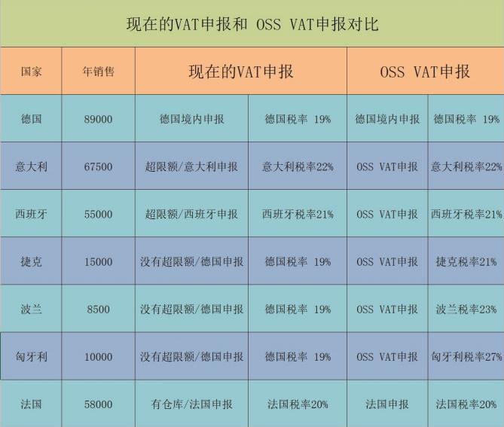Click 意大利税率22% under OSS column
The width and height of the screenshot is (504, 427).
coord(466,166)
